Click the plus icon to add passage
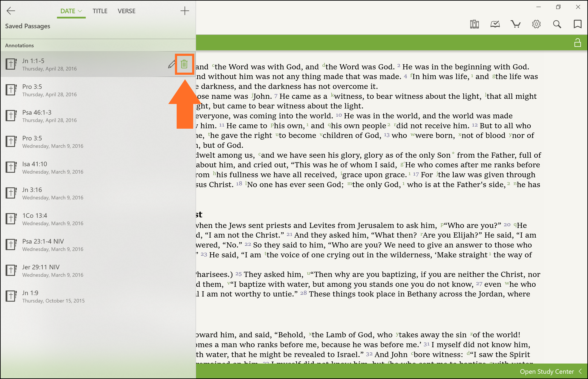This screenshot has width=588, height=379. pos(185,11)
